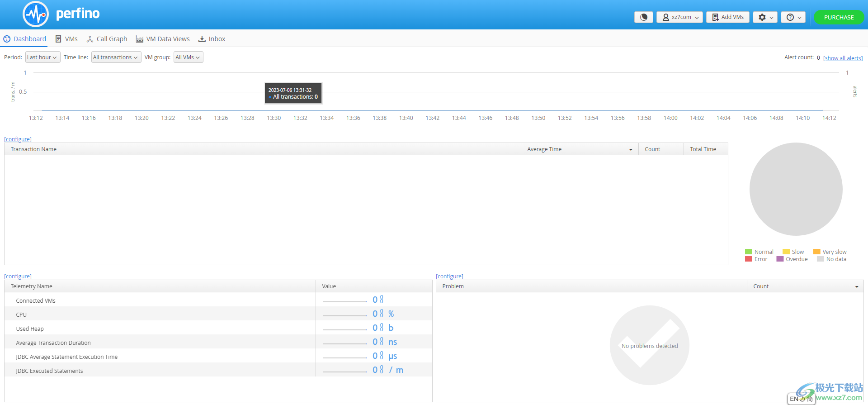Open the VM group 'All VMs' dropdown

pyautogui.click(x=188, y=57)
